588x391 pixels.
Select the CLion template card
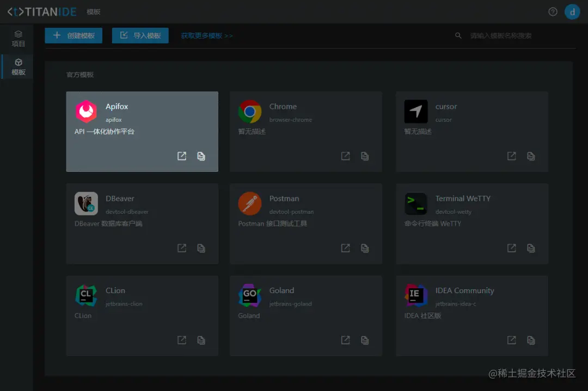tap(142, 316)
